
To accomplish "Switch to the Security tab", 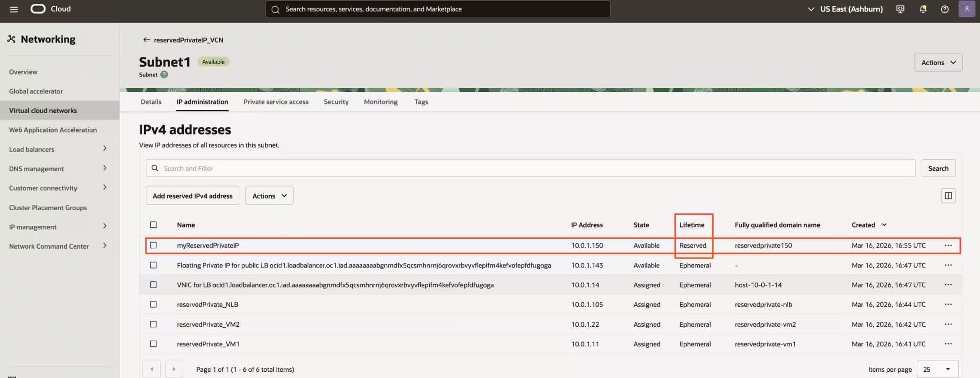I will (336, 102).
